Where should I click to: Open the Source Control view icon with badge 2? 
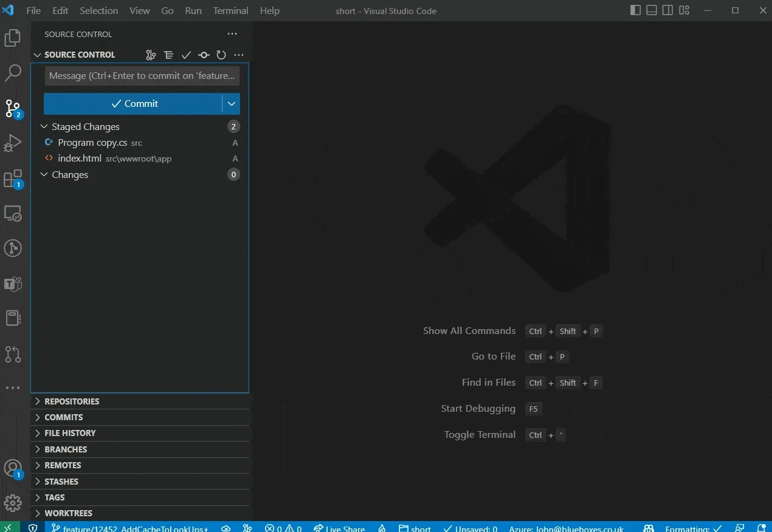[13, 109]
